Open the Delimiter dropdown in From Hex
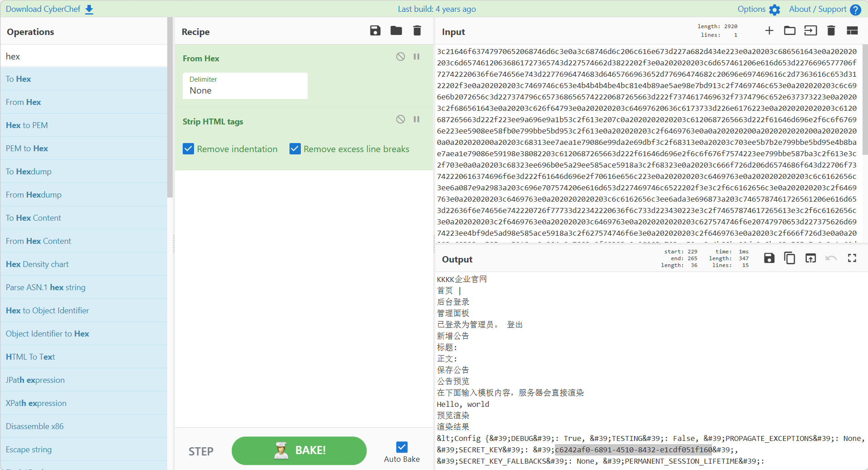 coord(245,86)
